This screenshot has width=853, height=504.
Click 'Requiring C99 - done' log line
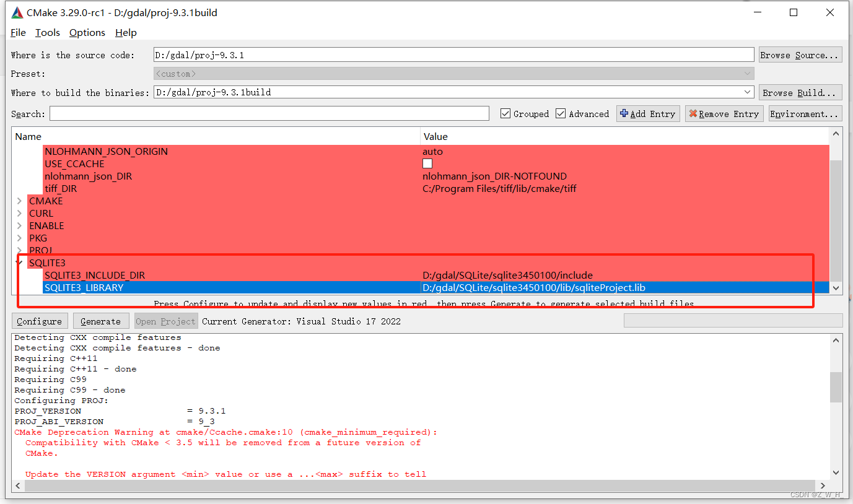tap(69, 389)
